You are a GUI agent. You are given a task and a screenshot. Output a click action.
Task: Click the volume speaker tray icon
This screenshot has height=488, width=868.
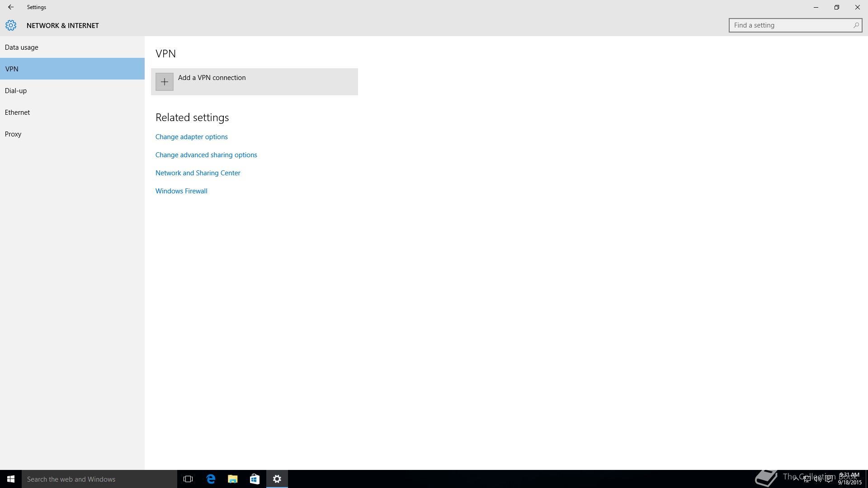point(817,479)
